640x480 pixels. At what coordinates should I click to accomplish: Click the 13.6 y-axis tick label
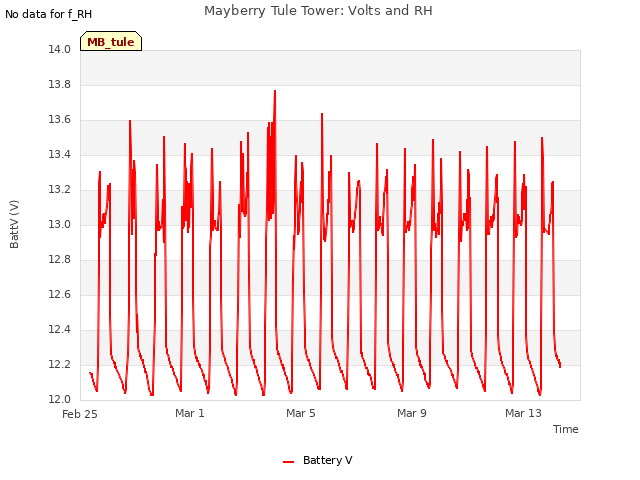pos(60,120)
